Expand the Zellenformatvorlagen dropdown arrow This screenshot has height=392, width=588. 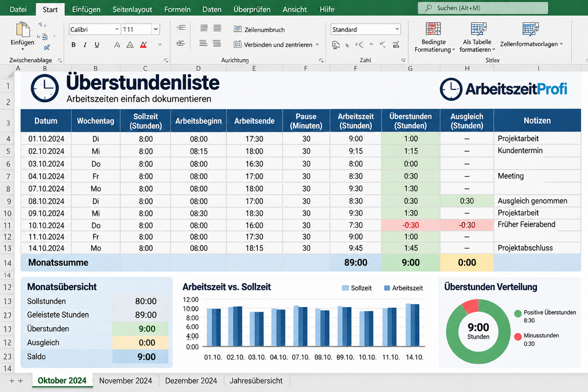561,44
